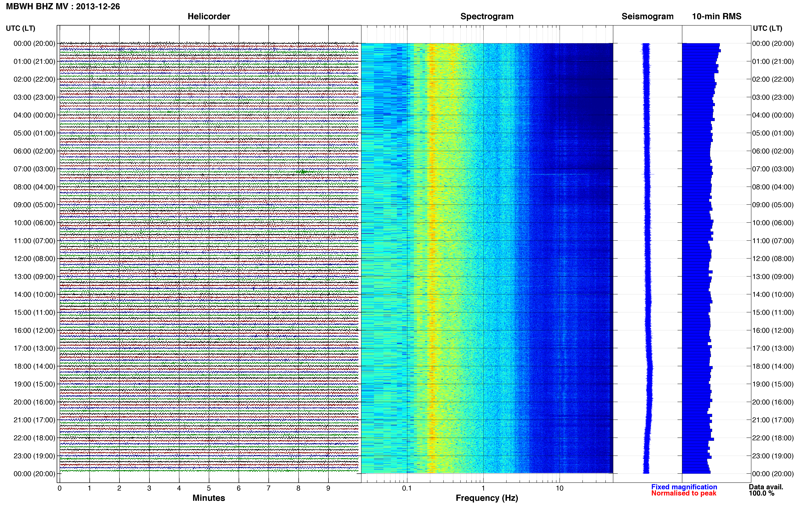This screenshot has height=508, width=812.
Task: Click the left '18:00 (14:00)' time label
Action: click(34, 366)
